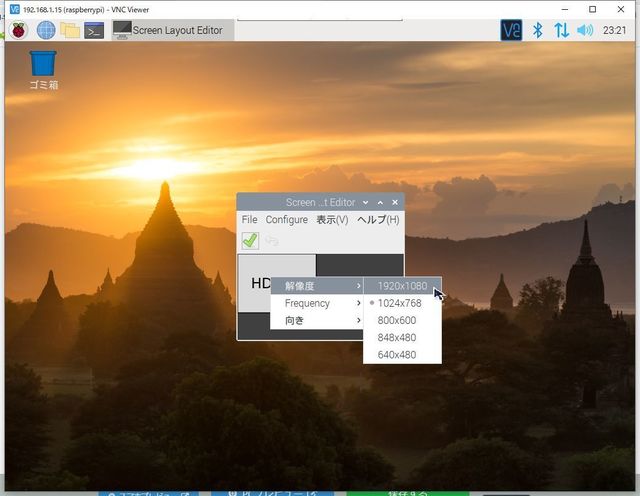Open the VNC Server tray icon
The width and height of the screenshot is (640, 496).
click(511, 30)
